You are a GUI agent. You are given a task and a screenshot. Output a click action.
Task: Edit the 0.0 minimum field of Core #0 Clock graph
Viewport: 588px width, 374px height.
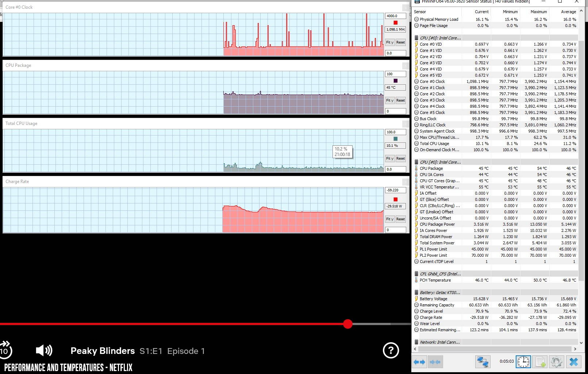point(396,53)
